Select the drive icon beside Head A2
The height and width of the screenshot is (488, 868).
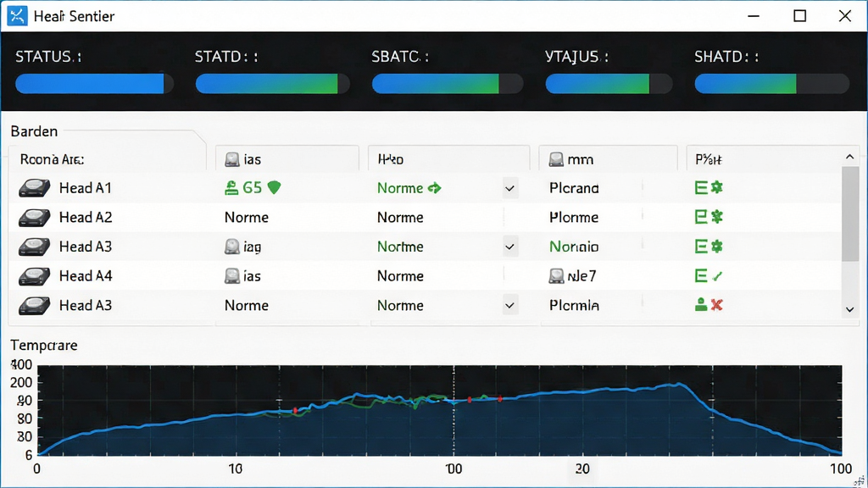pos(34,218)
